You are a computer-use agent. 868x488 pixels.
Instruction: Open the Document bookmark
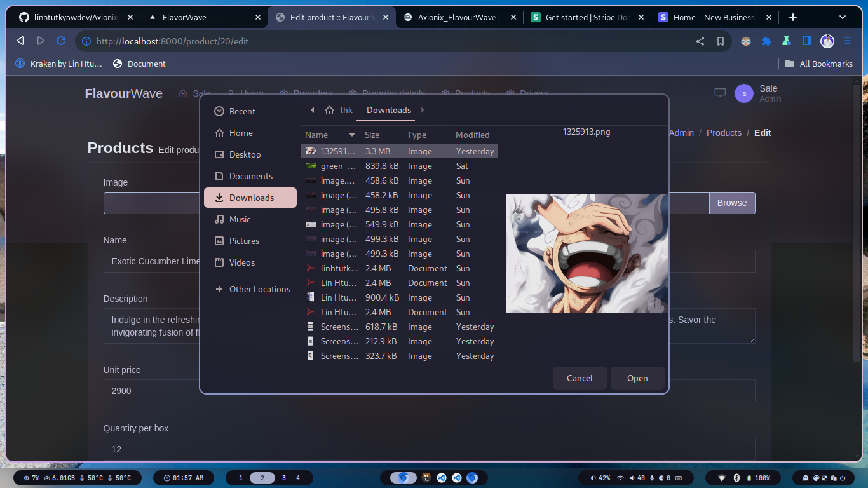click(139, 64)
